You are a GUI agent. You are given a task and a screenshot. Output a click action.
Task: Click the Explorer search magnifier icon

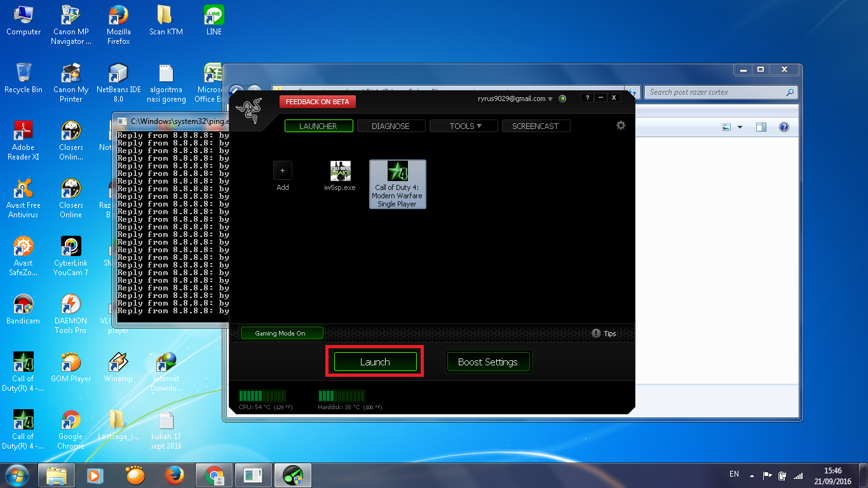(x=790, y=92)
